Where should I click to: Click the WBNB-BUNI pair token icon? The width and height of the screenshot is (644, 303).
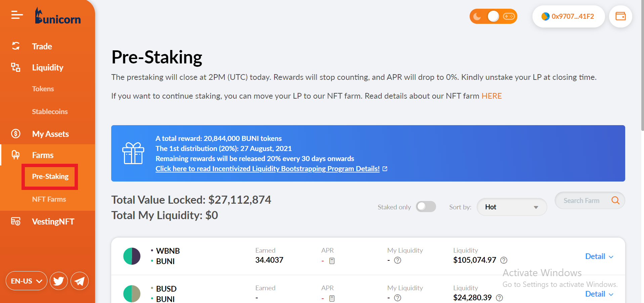point(132,256)
